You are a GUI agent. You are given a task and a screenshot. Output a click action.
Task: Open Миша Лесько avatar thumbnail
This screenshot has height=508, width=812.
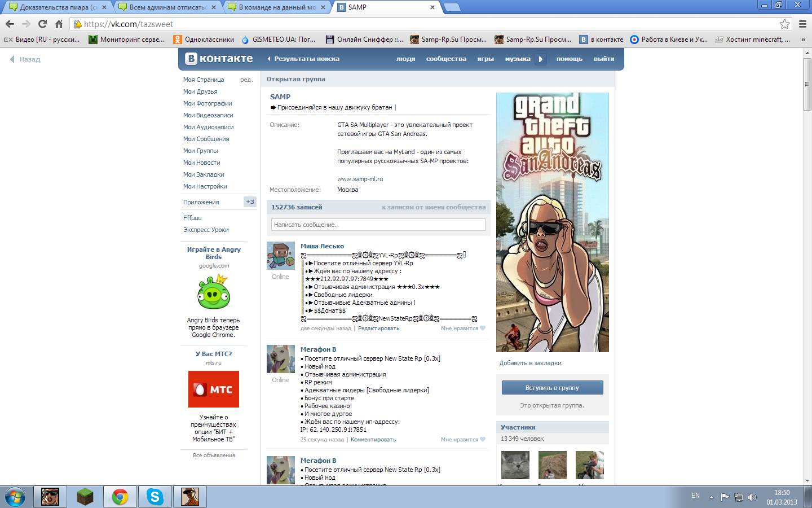click(x=281, y=256)
